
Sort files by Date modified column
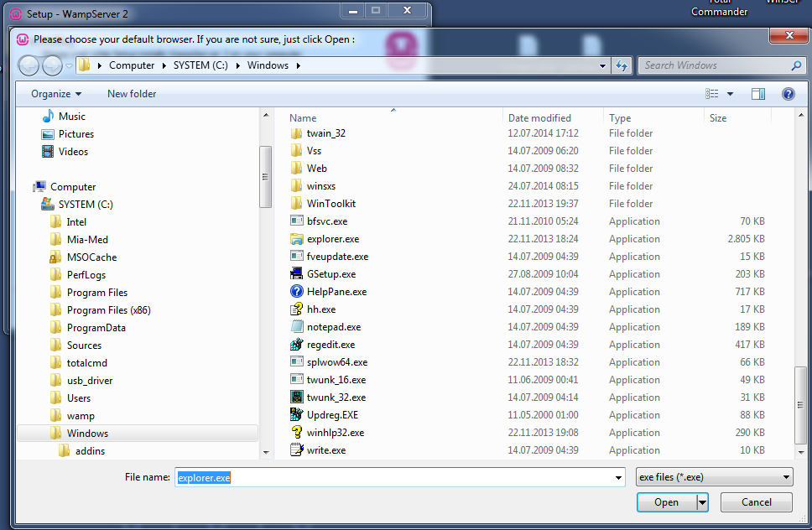tap(539, 118)
